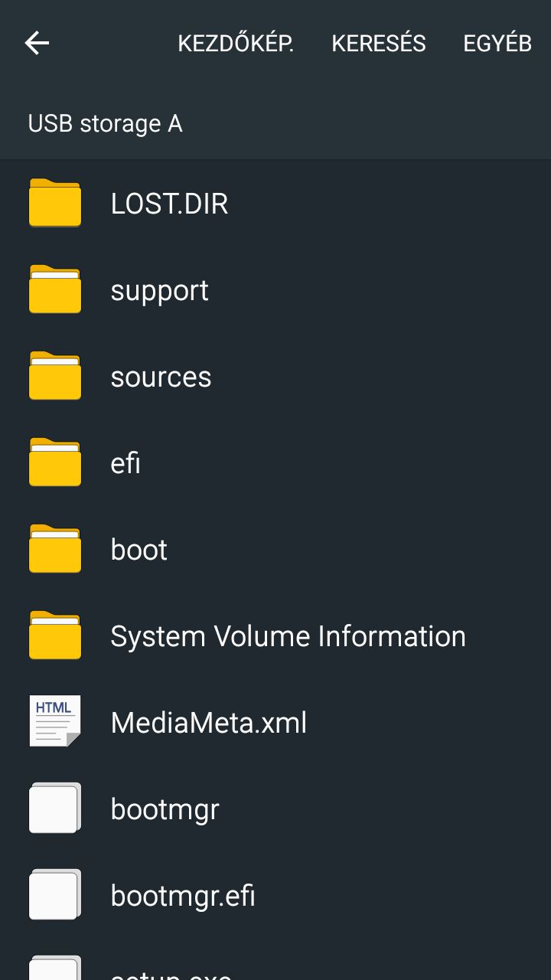Open KERESÉS search option
The image size is (551, 980).
379,43
